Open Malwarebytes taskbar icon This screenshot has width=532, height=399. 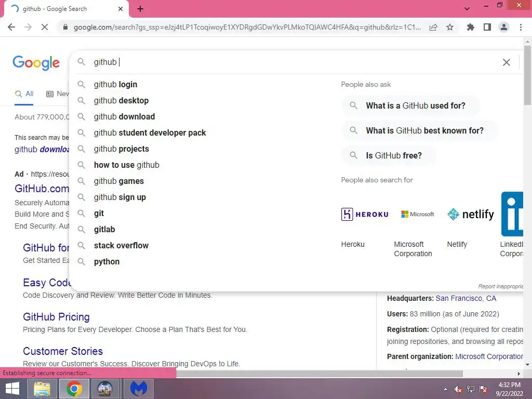139,389
